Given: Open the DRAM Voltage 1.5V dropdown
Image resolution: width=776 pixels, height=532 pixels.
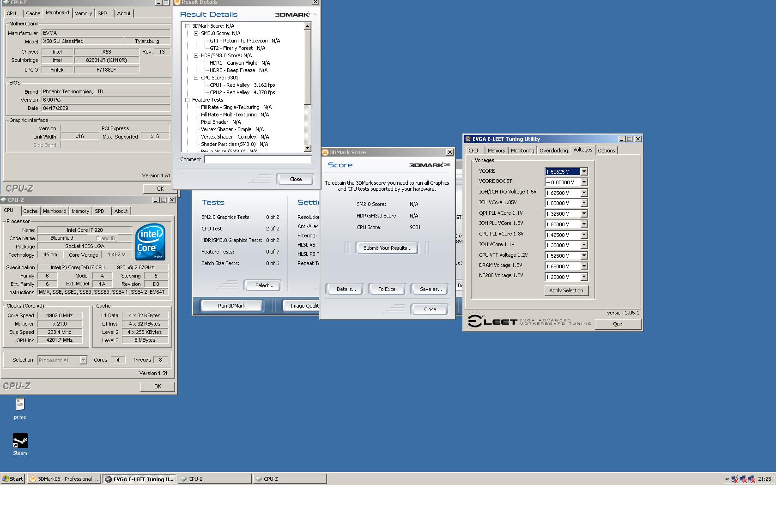Looking at the screenshot, I should pos(584,266).
